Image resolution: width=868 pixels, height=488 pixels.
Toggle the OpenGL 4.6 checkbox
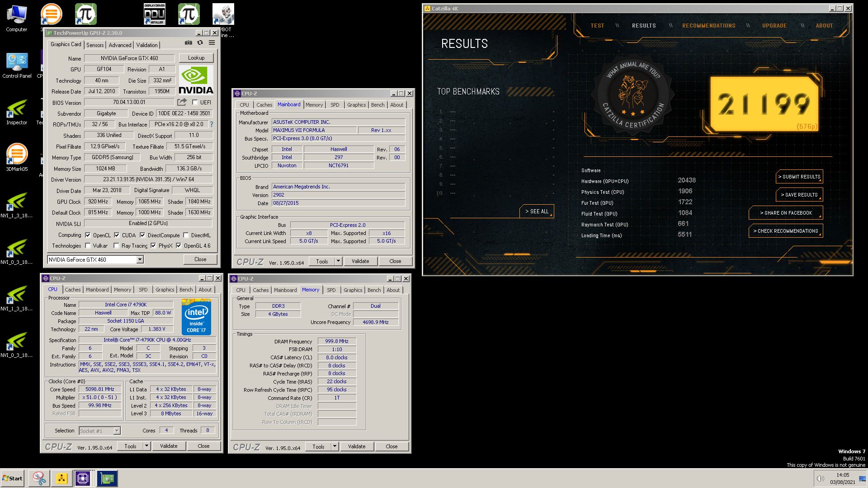click(x=179, y=246)
